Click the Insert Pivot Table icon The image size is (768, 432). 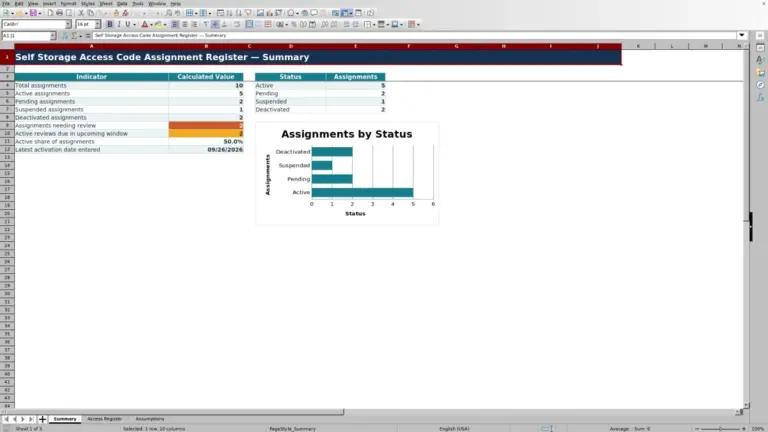(x=278, y=13)
